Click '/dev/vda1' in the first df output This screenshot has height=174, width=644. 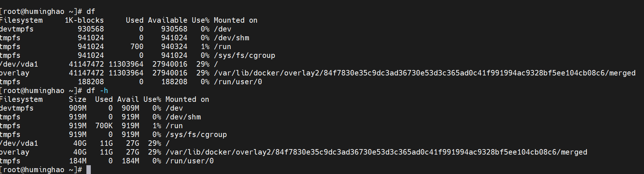click(x=19, y=64)
